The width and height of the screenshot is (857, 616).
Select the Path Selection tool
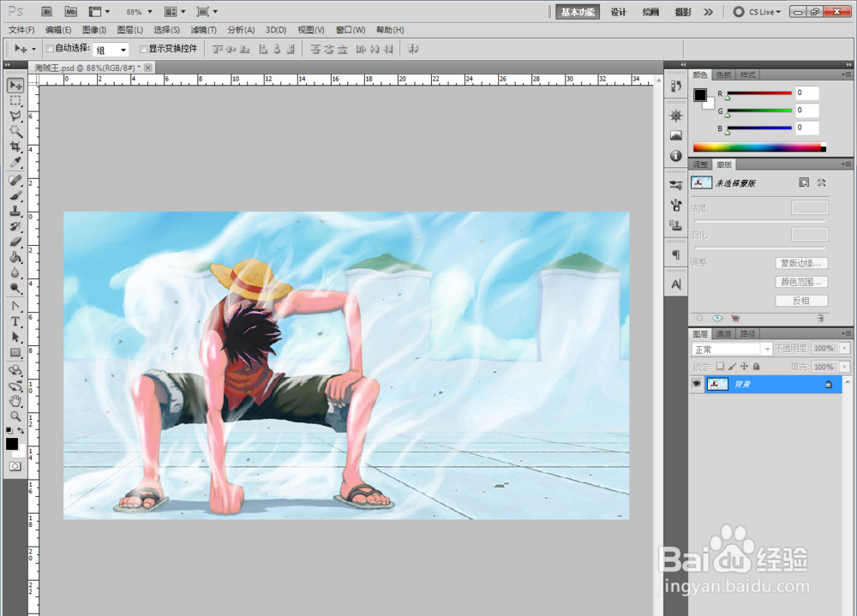15,337
